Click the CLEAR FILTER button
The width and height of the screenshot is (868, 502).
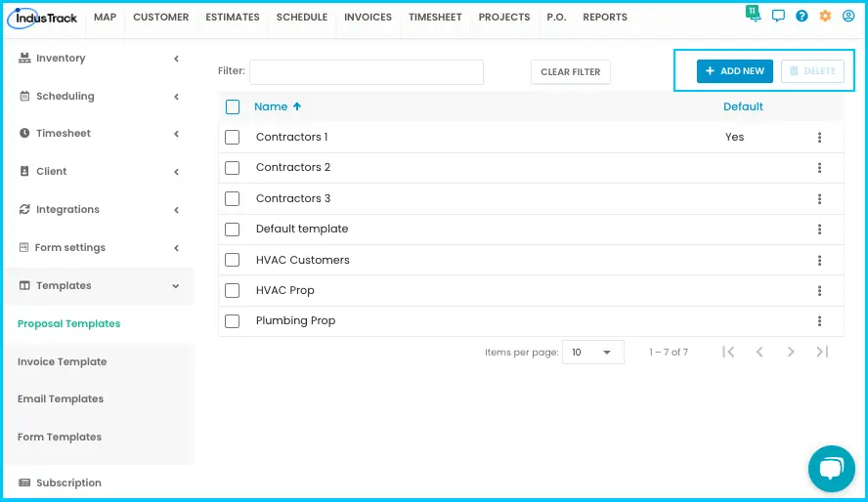pyautogui.click(x=571, y=72)
